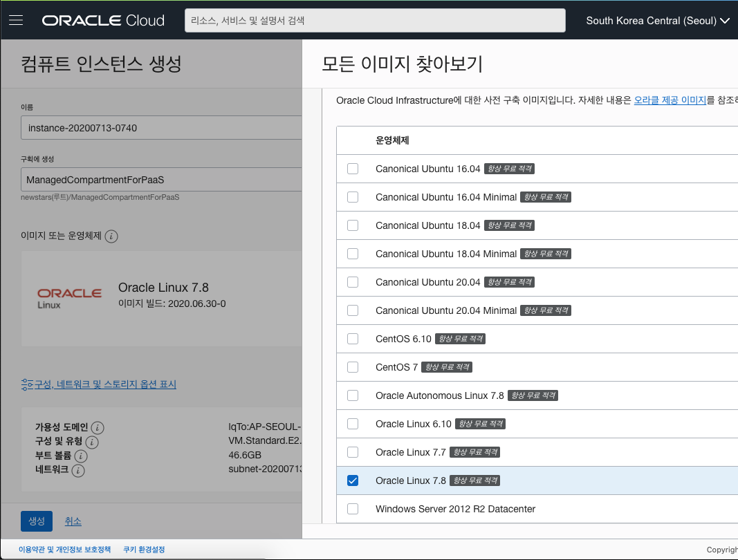This screenshot has height=560, width=738.
Task: Click the 생성 button
Action: (x=37, y=521)
